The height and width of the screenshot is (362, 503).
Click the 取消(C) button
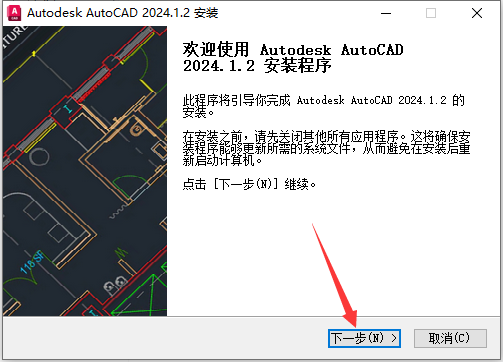(450, 338)
